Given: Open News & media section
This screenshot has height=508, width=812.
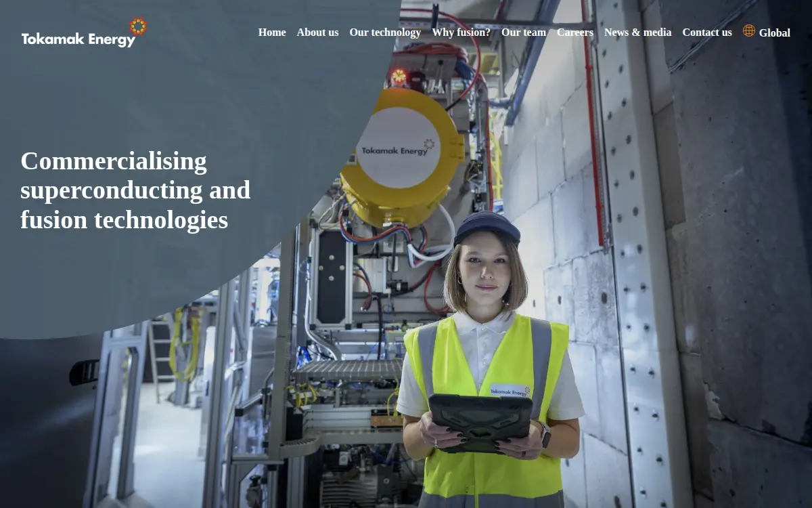Looking at the screenshot, I should coord(637,33).
